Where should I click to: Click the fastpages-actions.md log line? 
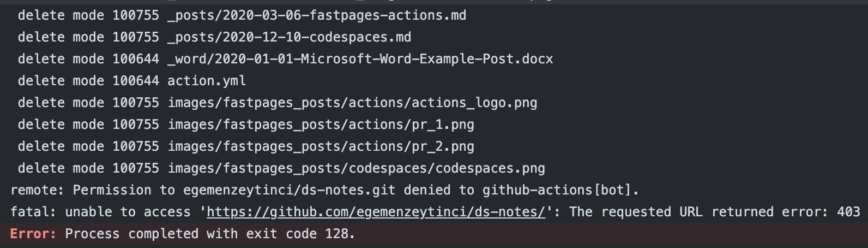point(317,15)
